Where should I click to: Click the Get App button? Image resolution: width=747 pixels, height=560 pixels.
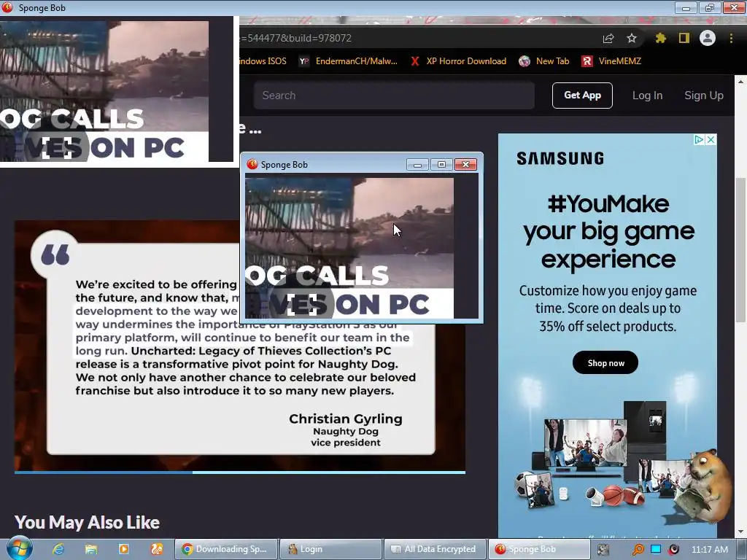582,96
